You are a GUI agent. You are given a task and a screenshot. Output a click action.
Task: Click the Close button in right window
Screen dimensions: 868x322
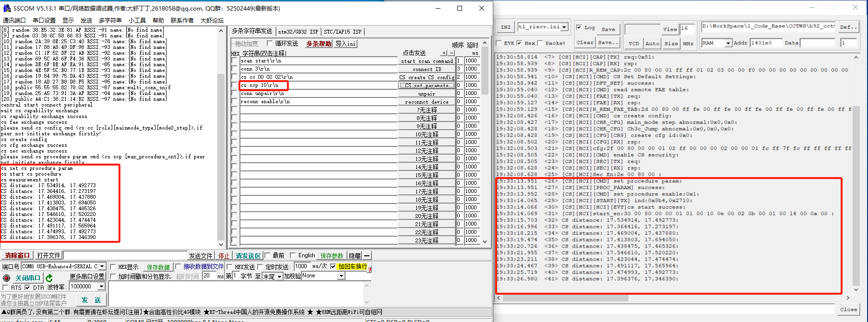(x=848, y=310)
